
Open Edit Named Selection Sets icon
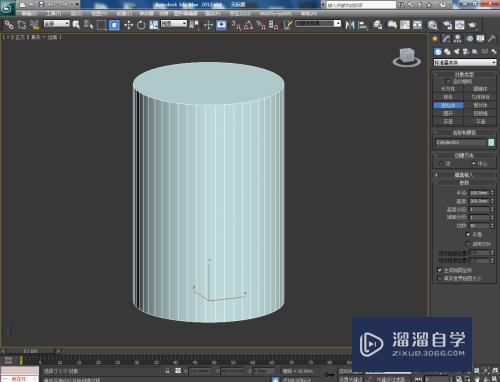[288, 25]
